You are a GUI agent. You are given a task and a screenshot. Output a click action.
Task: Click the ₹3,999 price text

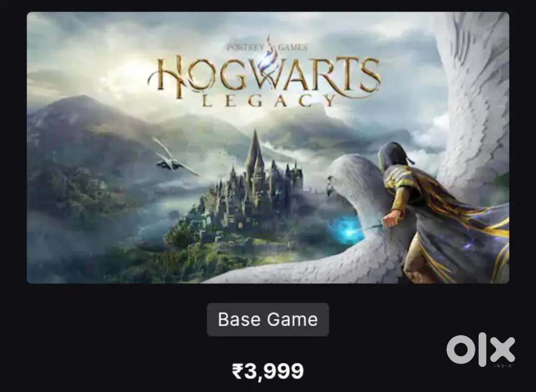(x=267, y=372)
